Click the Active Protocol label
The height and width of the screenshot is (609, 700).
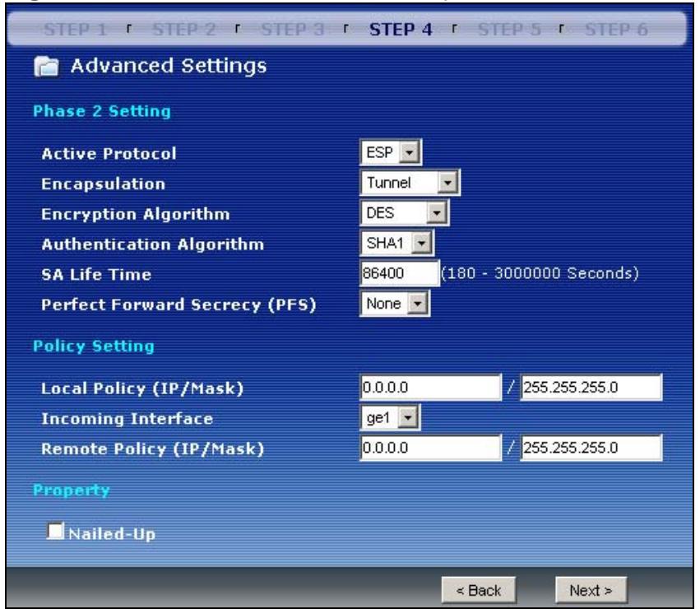pyautogui.click(x=109, y=154)
